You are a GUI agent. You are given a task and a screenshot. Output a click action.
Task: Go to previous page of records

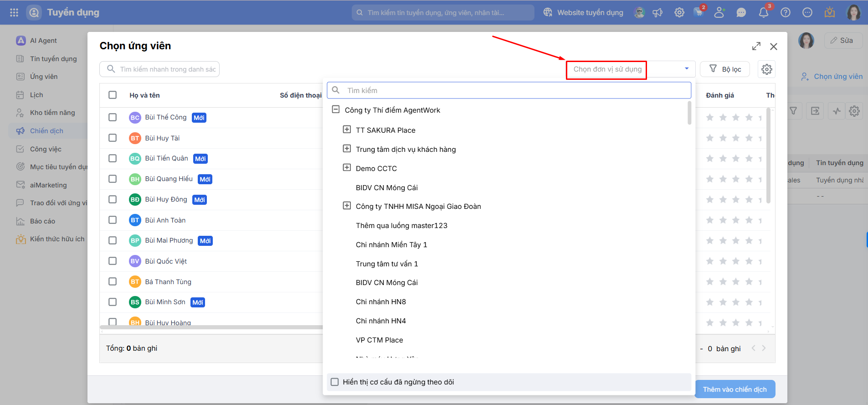(x=753, y=348)
